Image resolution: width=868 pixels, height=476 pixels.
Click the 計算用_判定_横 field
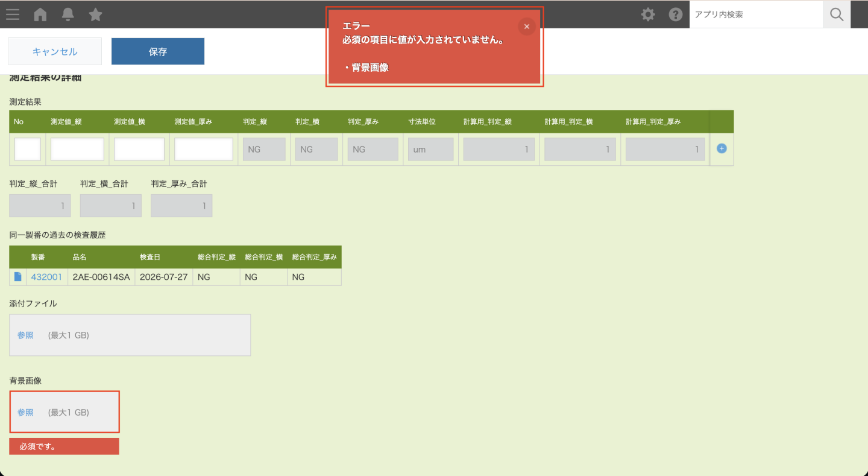[580, 149]
